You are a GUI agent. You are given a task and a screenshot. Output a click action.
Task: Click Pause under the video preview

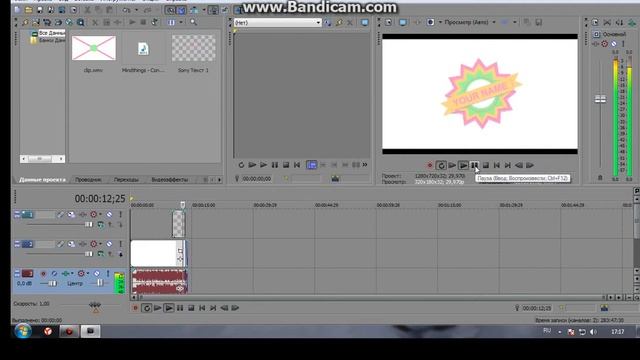[474, 165]
